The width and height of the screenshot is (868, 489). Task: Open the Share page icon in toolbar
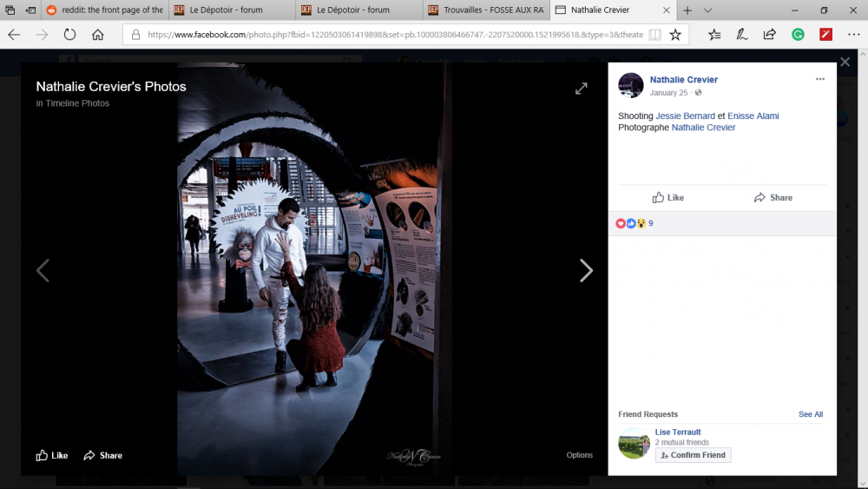(x=769, y=35)
